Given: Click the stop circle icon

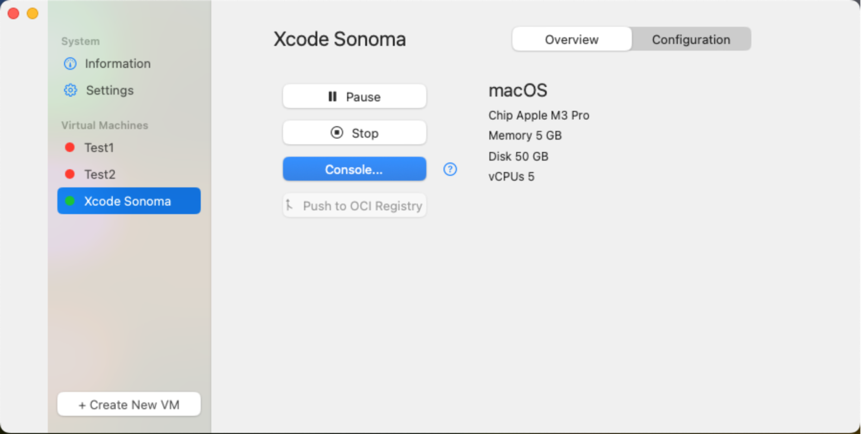Looking at the screenshot, I should (x=337, y=133).
